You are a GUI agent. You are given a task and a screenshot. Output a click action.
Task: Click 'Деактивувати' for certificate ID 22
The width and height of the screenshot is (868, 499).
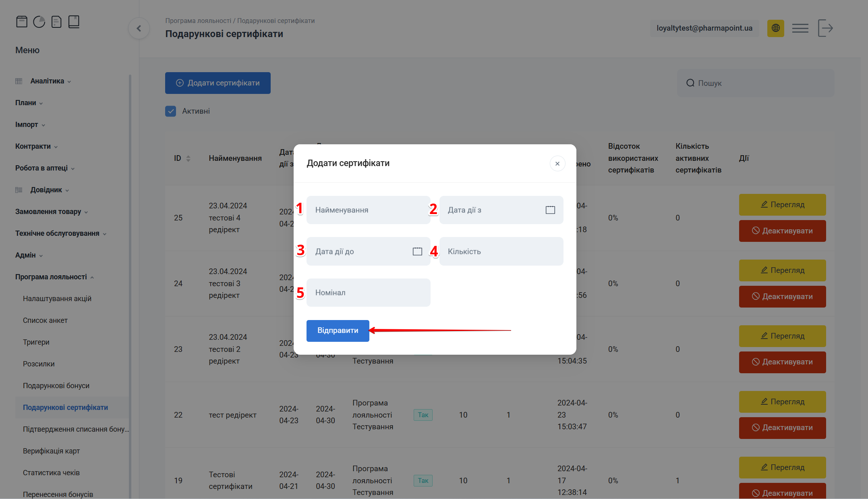pyautogui.click(x=782, y=428)
